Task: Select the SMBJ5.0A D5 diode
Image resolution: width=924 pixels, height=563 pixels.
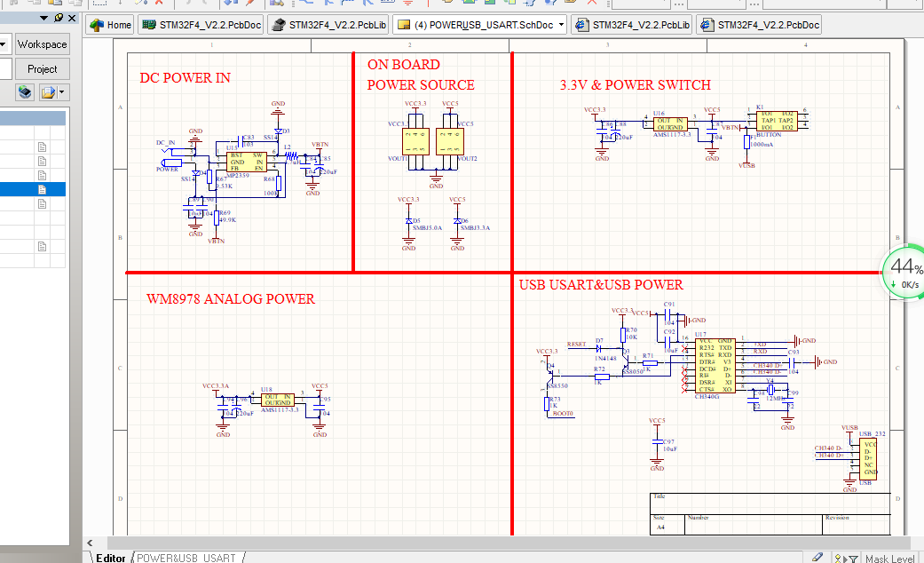Action: coord(409,221)
